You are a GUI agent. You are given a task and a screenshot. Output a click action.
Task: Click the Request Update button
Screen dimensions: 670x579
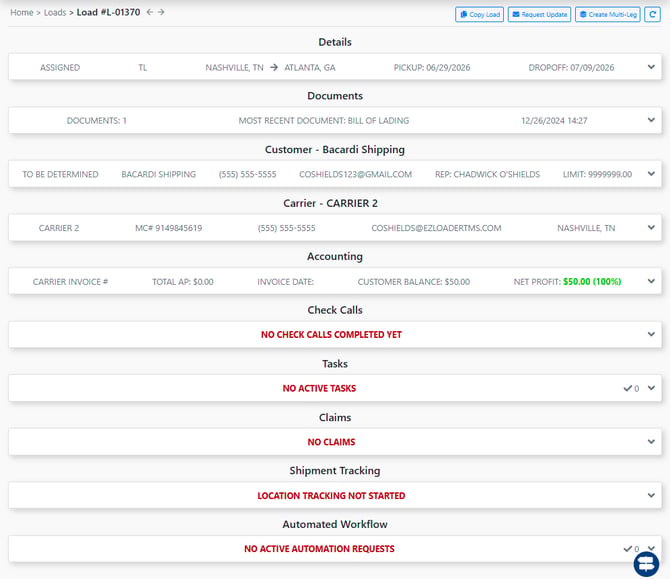[x=539, y=14]
